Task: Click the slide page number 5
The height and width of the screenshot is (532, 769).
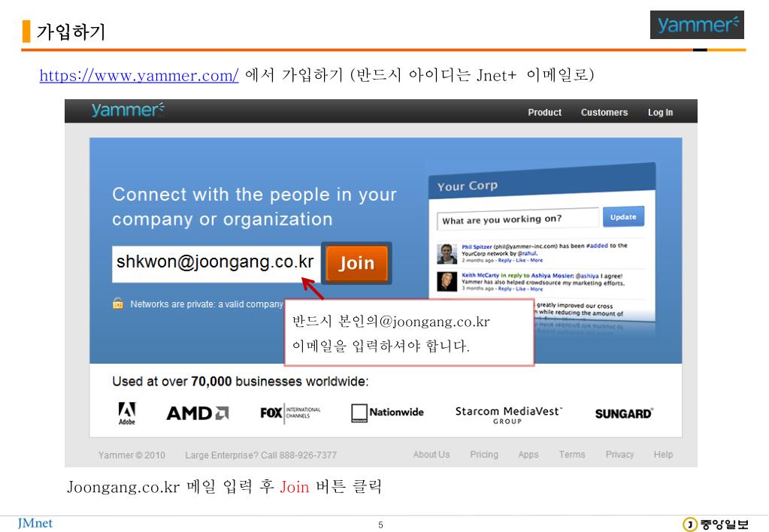Action: (x=380, y=524)
